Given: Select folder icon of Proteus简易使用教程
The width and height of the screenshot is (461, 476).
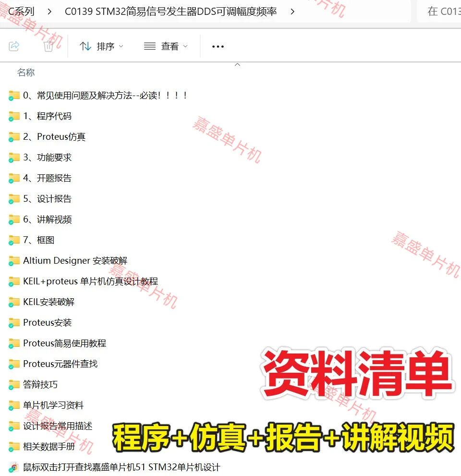Looking at the screenshot, I should 14,343.
